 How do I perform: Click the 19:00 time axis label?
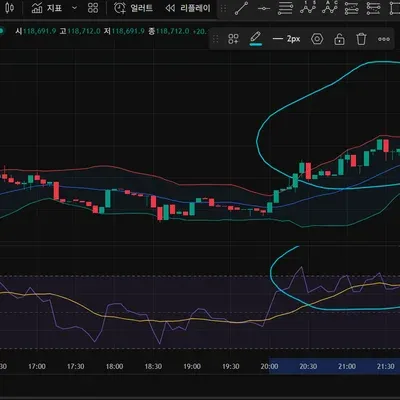(192, 367)
